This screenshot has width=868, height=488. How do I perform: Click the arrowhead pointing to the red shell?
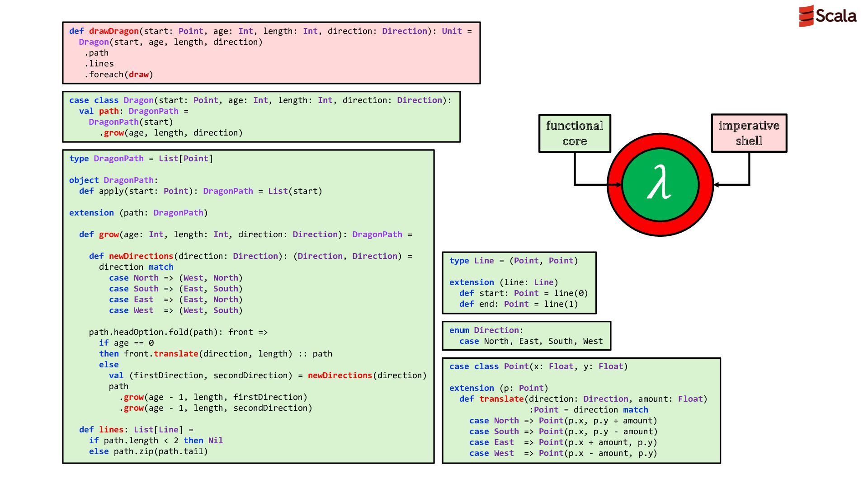(717, 184)
